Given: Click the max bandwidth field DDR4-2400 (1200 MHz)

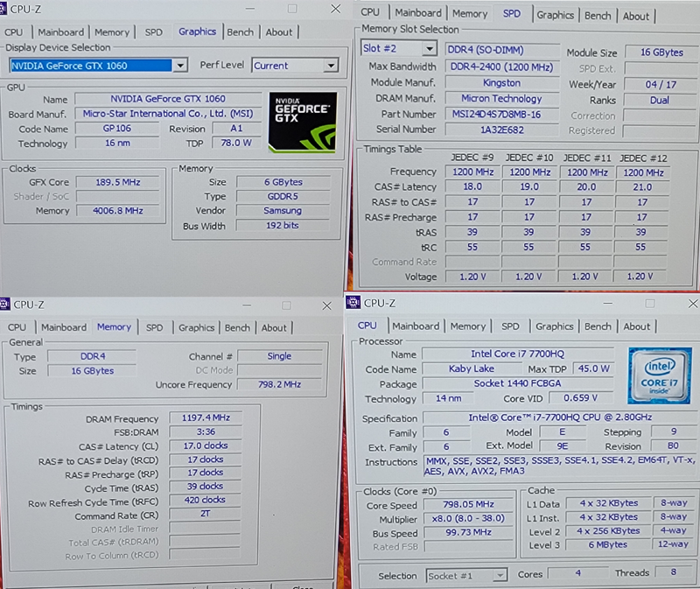Looking at the screenshot, I should (x=501, y=67).
